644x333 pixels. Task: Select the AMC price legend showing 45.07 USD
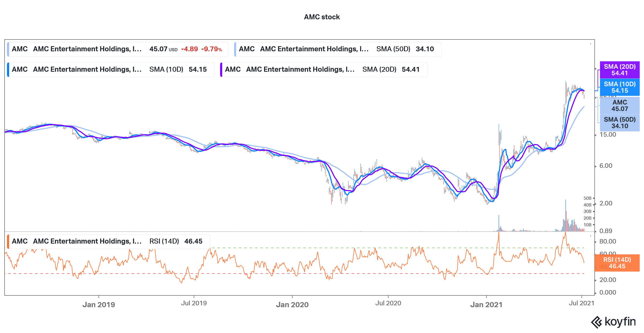click(118, 49)
